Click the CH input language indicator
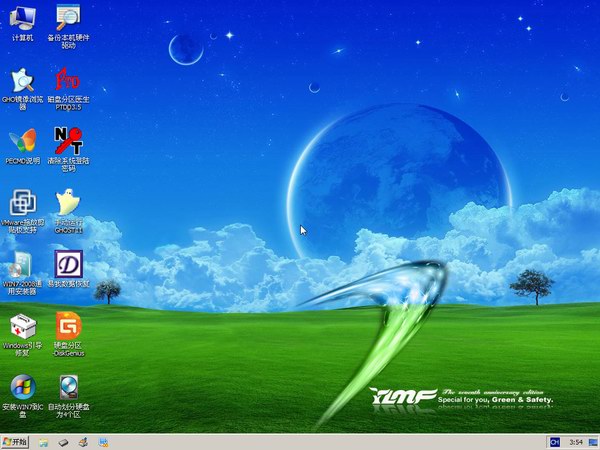This screenshot has width=600, height=450. (553, 441)
